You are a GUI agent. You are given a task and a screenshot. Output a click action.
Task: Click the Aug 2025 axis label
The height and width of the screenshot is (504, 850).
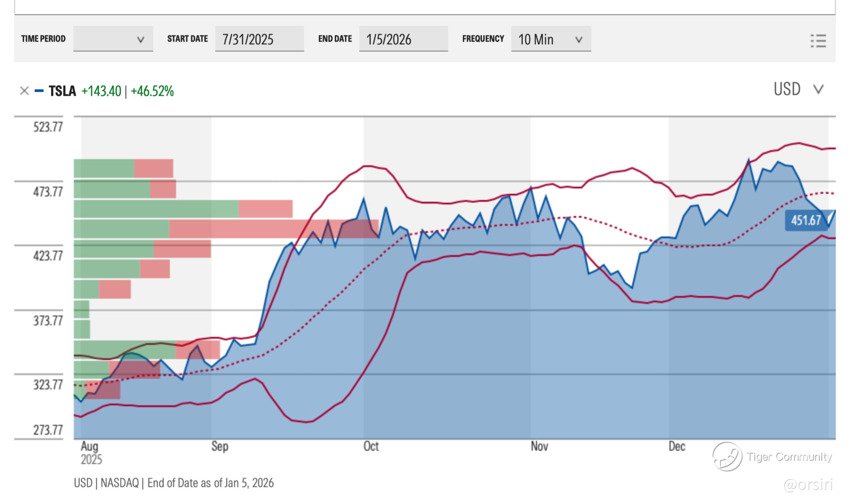[x=90, y=452]
